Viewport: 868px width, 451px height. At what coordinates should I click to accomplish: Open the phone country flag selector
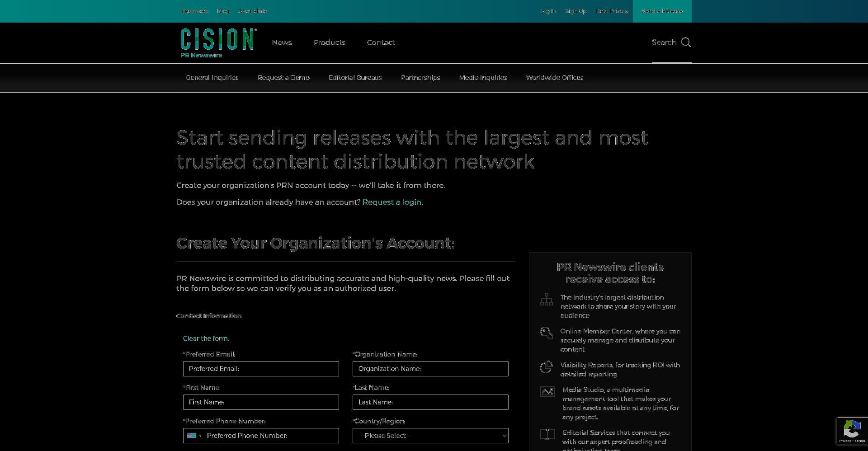coord(194,436)
